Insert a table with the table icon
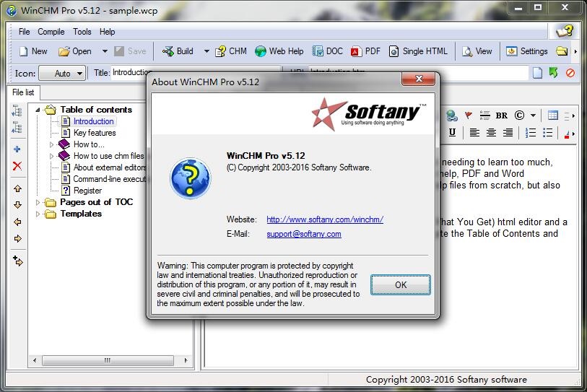 [x=553, y=116]
